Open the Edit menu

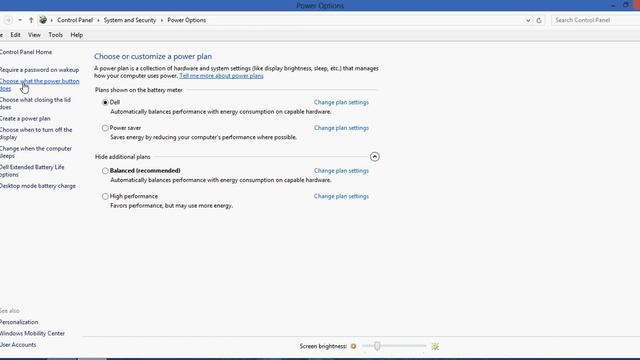(16, 35)
